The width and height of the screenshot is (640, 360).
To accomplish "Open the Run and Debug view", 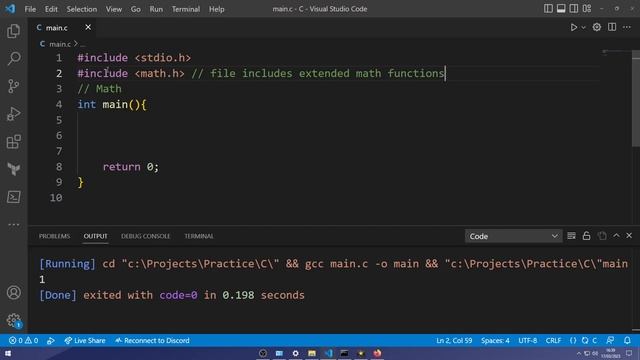I will [x=13, y=114].
